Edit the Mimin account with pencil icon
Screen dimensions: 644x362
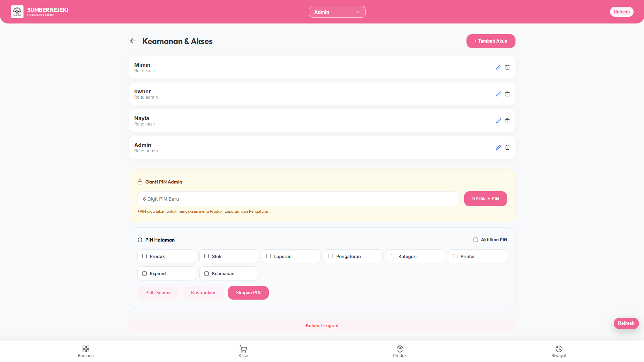point(499,67)
